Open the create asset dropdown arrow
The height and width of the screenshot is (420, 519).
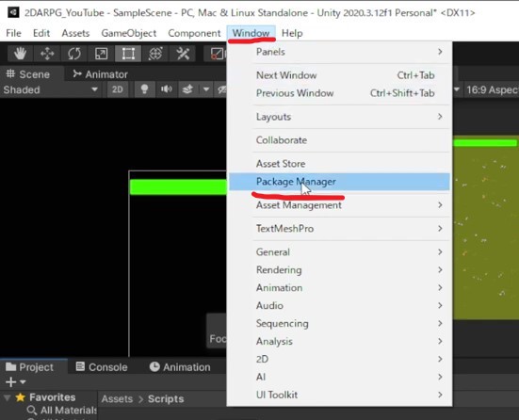[x=23, y=382]
